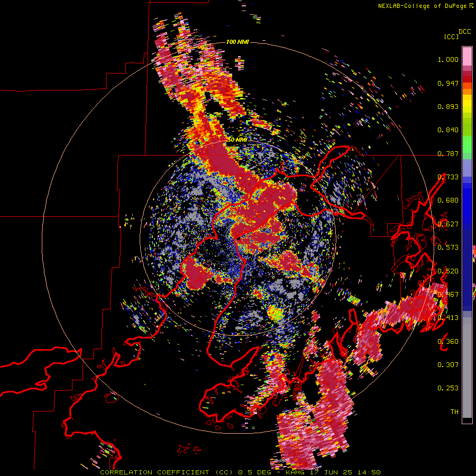Click the TH label on color scale

(454, 412)
